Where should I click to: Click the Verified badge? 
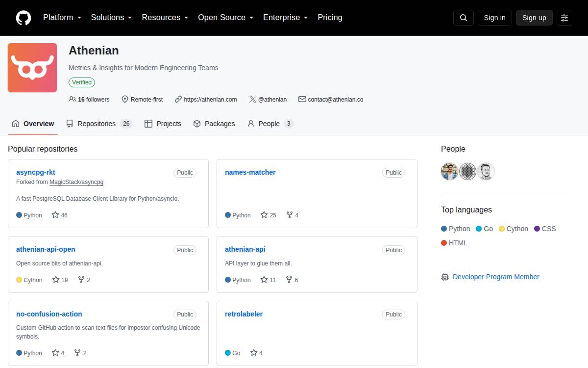tap(82, 82)
